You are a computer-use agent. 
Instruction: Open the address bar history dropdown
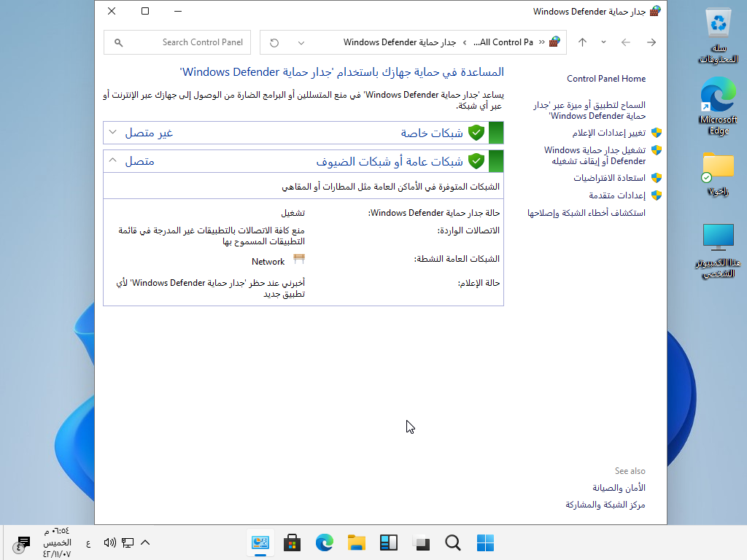point(301,43)
